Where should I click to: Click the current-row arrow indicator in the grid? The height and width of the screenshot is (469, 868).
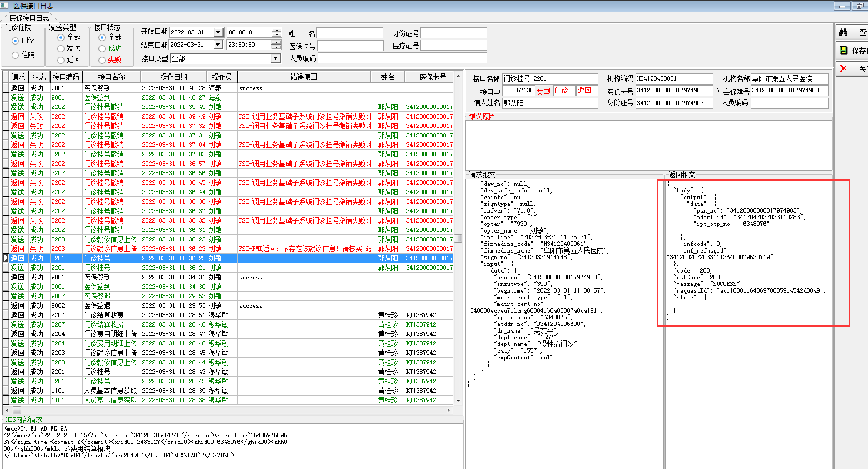click(6, 258)
